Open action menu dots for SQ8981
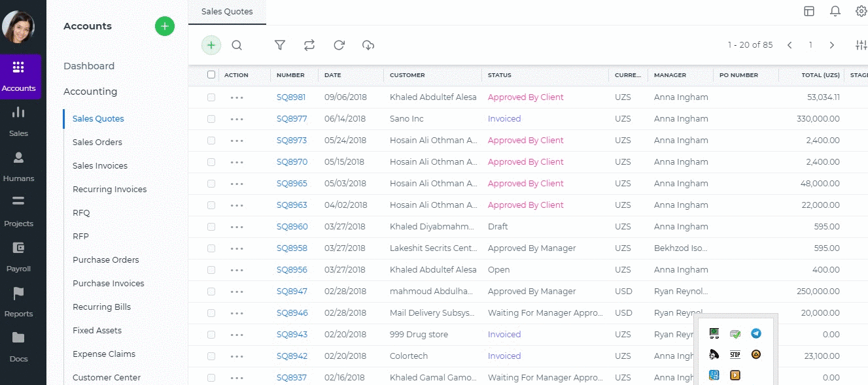Image resolution: width=868 pixels, height=385 pixels. coord(237,97)
